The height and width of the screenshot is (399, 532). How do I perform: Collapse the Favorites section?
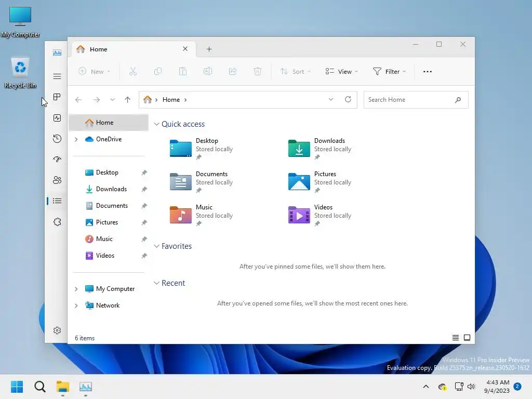(x=156, y=246)
